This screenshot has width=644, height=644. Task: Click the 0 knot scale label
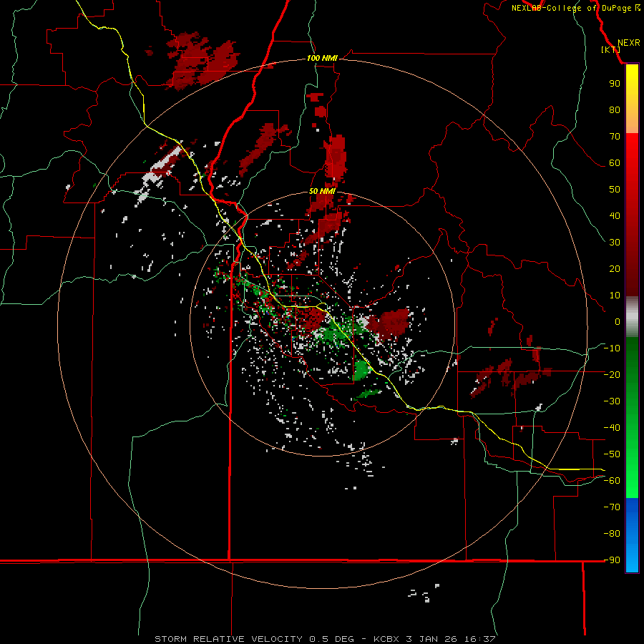click(618, 321)
